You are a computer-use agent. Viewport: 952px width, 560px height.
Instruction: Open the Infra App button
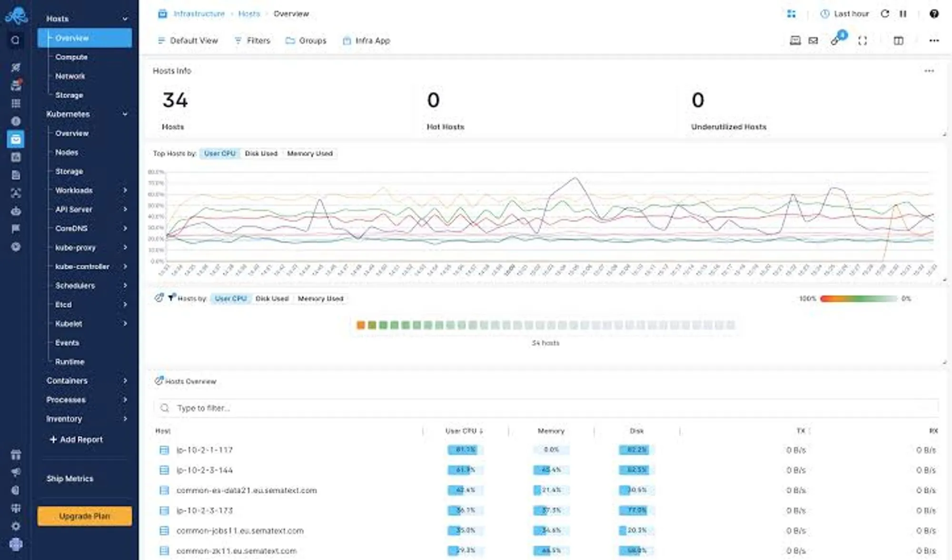click(x=366, y=41)
